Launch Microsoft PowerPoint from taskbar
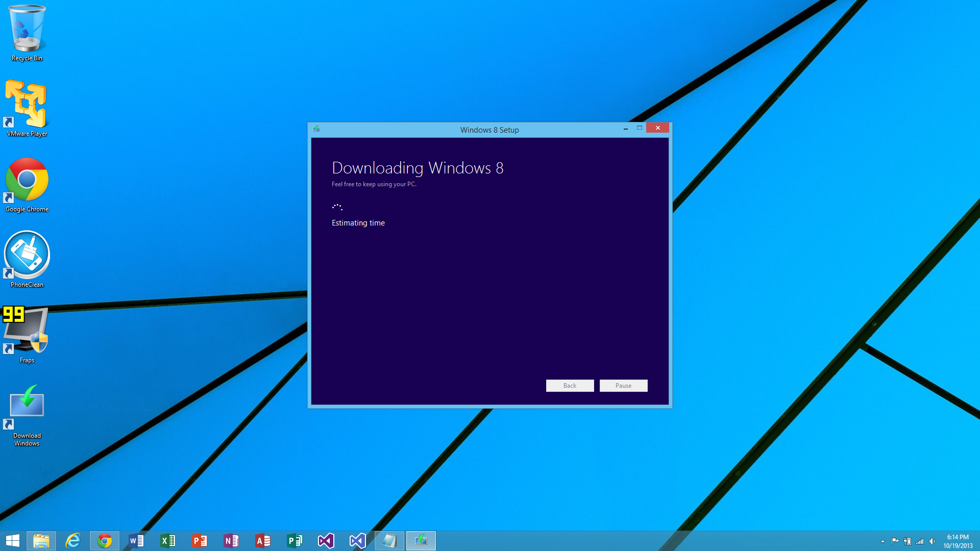 [199, 541]
